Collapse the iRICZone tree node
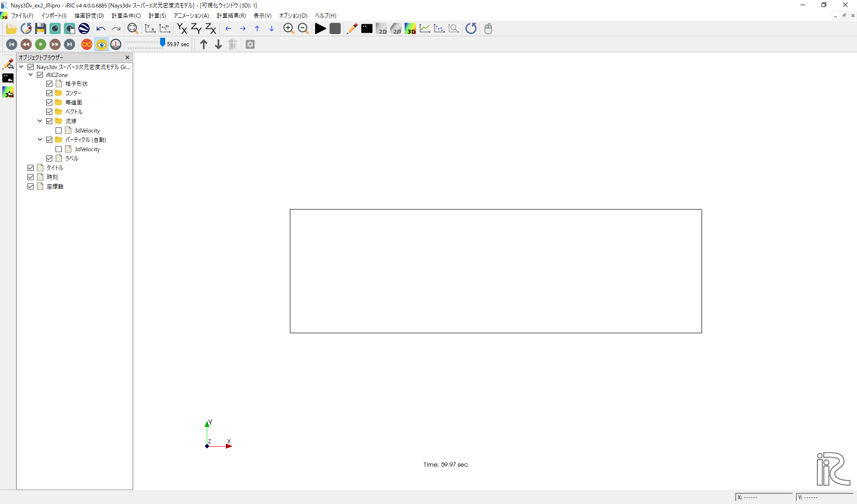 pos(31,75)
